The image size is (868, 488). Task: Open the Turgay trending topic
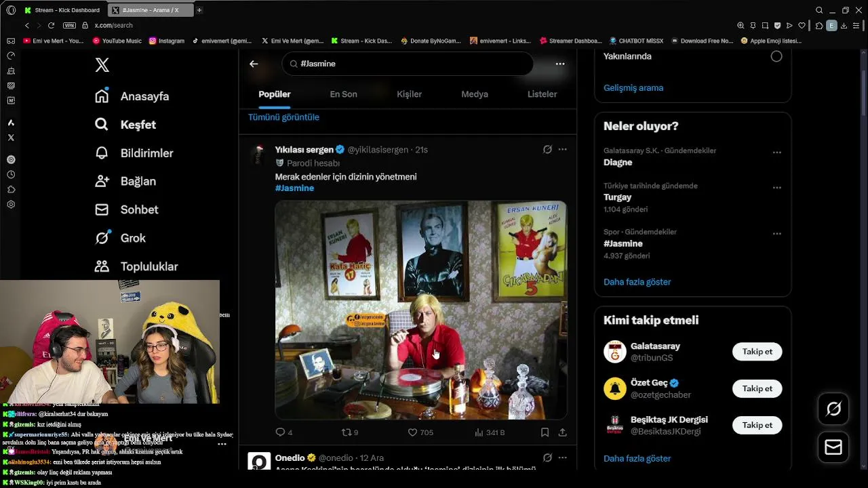click(x=617, y=197)
